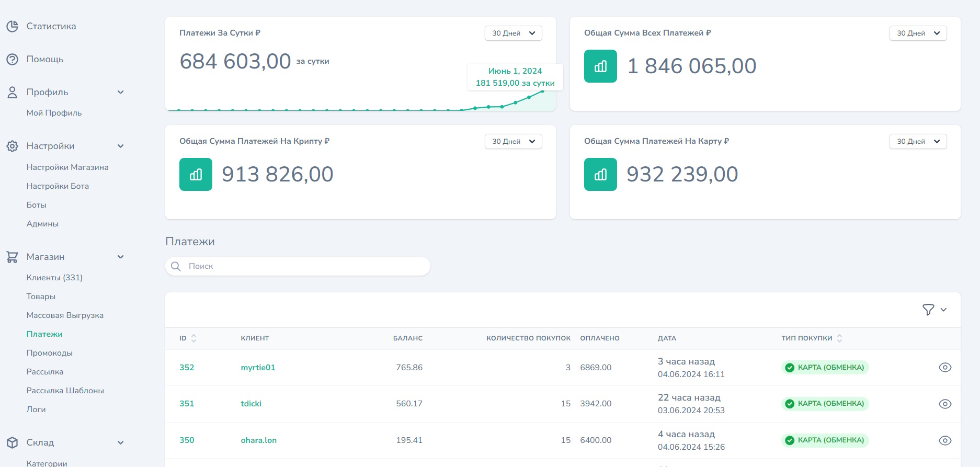Open client myrtie01 link

[258, 367]
